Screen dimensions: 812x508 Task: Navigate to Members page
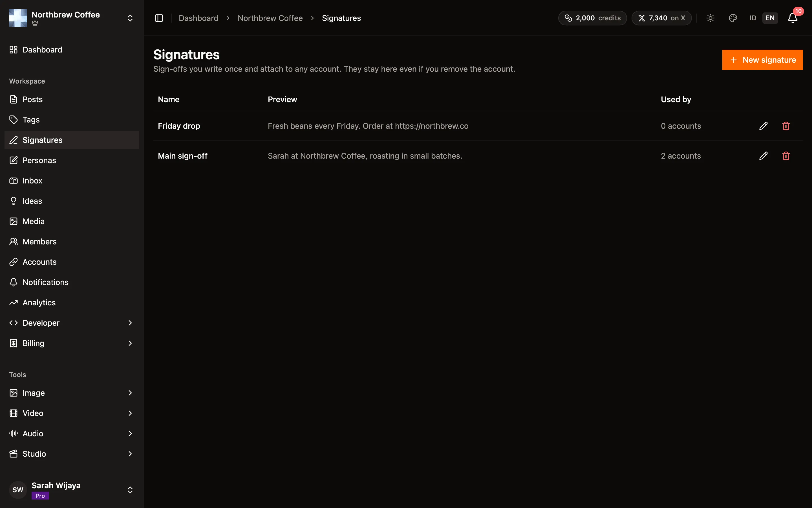[x=72, y=242]
